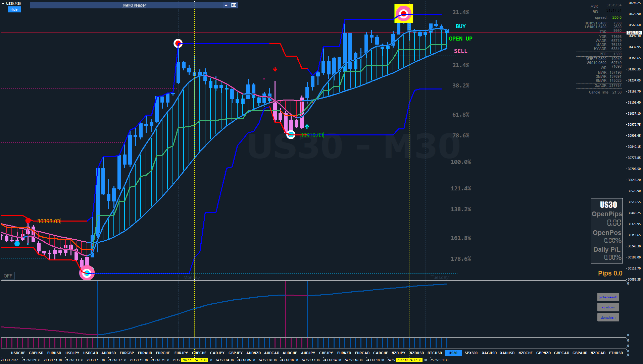Image resolution: width=643 pixels, height=364 pixels.
Task: Toggle the OFF button at chart bottom-left
Action: coord(8,276)
